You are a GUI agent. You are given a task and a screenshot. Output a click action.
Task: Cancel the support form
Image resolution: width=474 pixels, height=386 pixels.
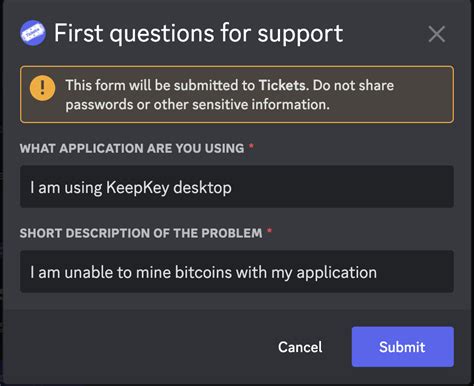point(300,347)
